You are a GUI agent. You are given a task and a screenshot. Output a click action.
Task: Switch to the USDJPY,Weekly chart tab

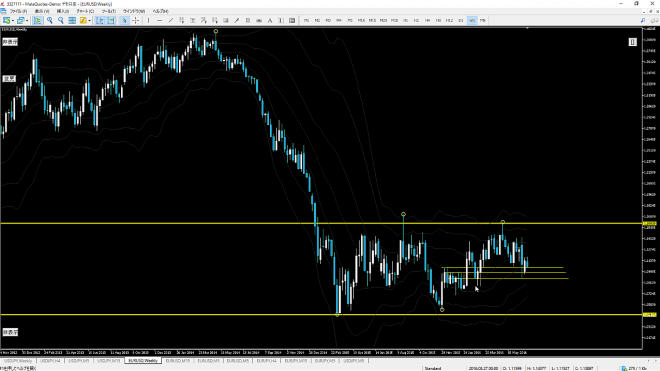(x=18, y=361)
